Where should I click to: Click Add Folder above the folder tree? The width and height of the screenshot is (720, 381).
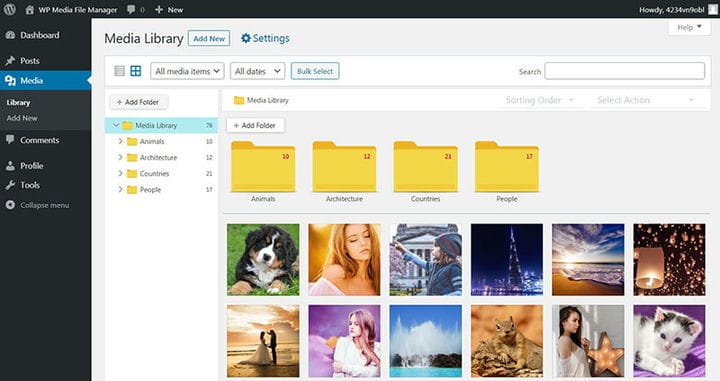139,102
